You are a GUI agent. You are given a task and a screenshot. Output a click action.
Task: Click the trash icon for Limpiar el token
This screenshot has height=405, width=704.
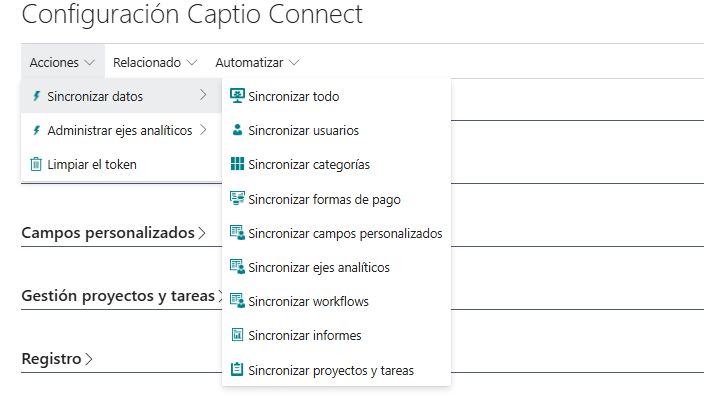pos(36,164)
